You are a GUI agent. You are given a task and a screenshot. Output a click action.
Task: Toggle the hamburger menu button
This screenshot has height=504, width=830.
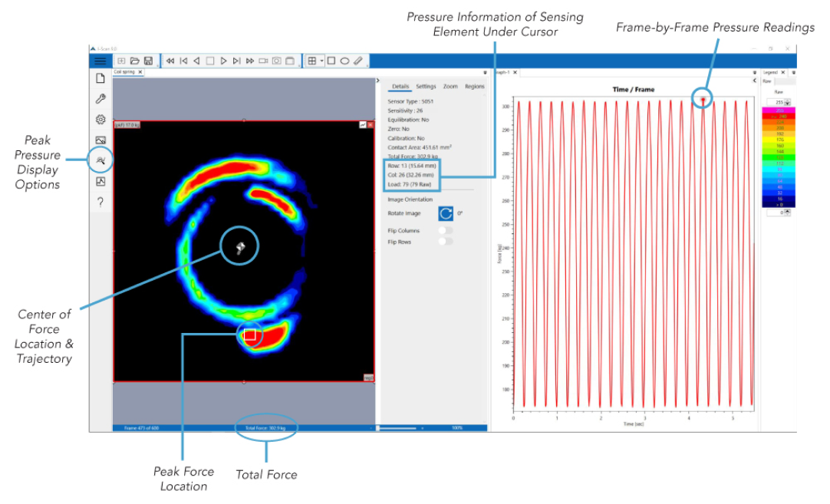(100, 60)
